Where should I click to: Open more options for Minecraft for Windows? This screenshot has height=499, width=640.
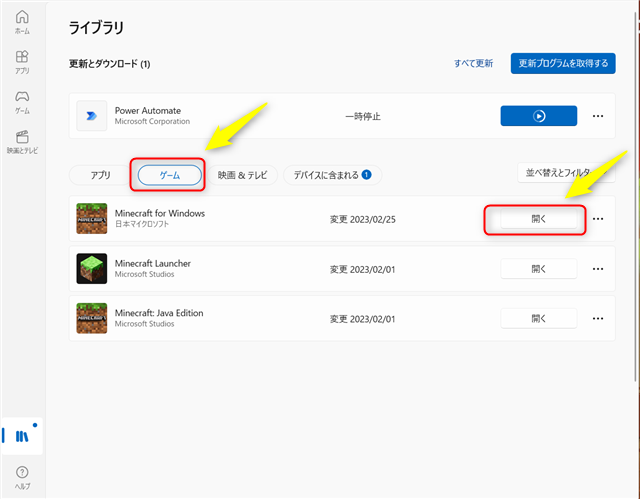coord(598,219)
